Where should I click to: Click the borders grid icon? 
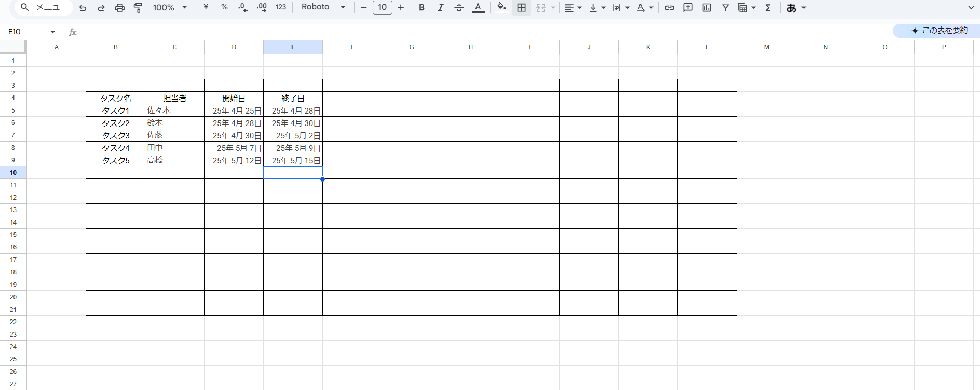522,8
